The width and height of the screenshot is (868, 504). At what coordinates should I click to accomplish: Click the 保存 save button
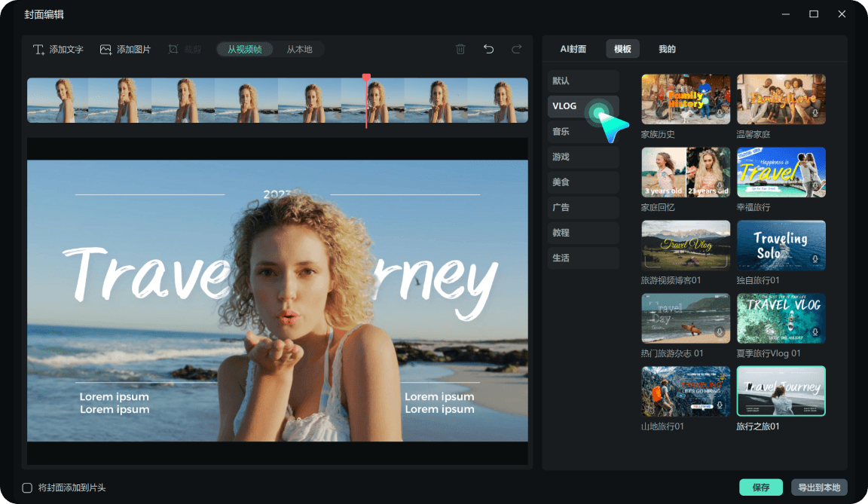point(760,487)
